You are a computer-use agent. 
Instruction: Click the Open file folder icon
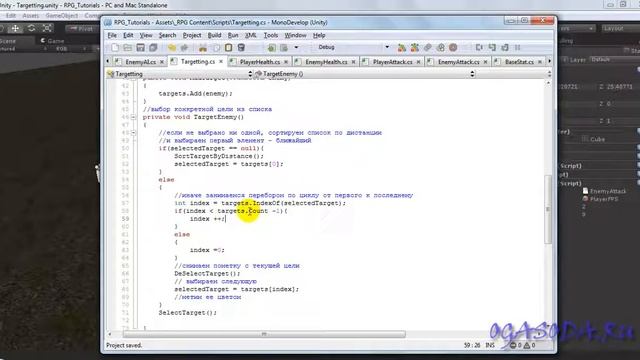point(128,48)
